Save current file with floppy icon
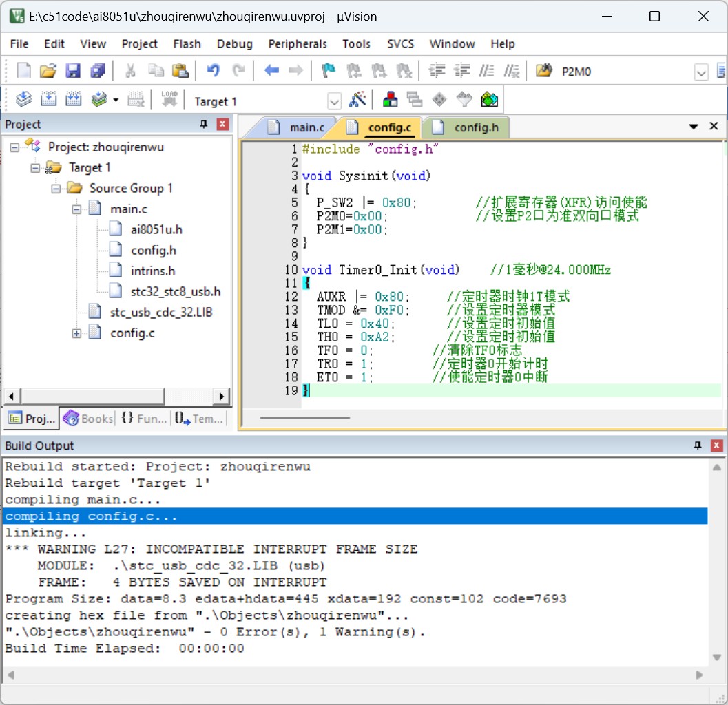Image resolution: width=728 pixels, height=705 pixels. tap(73, 71)
